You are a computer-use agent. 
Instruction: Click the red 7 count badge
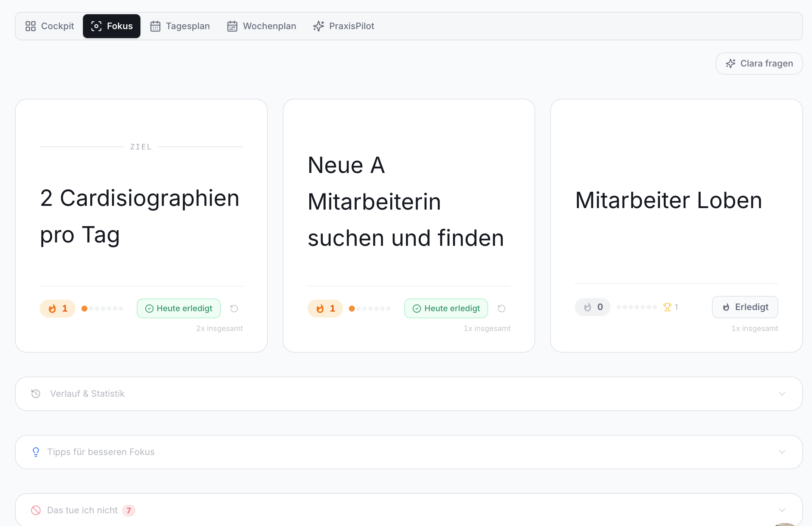pyautogui.click(x=129, y=510)
